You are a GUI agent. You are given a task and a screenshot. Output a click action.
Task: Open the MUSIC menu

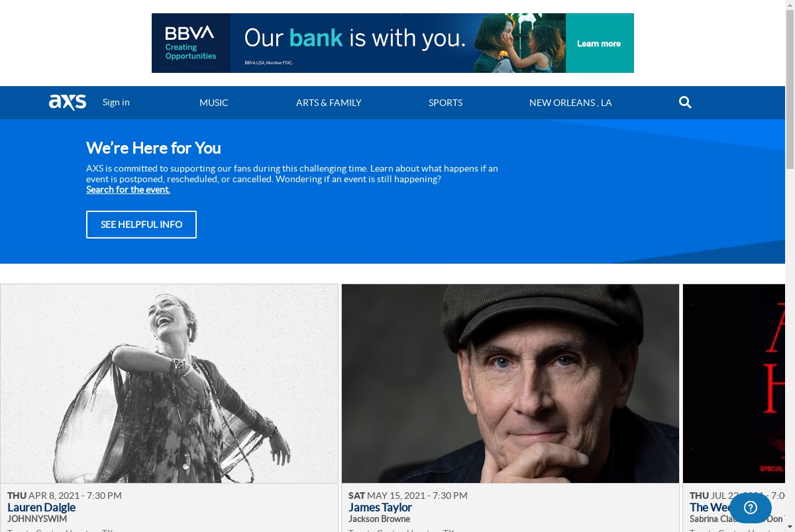(213, 103)
